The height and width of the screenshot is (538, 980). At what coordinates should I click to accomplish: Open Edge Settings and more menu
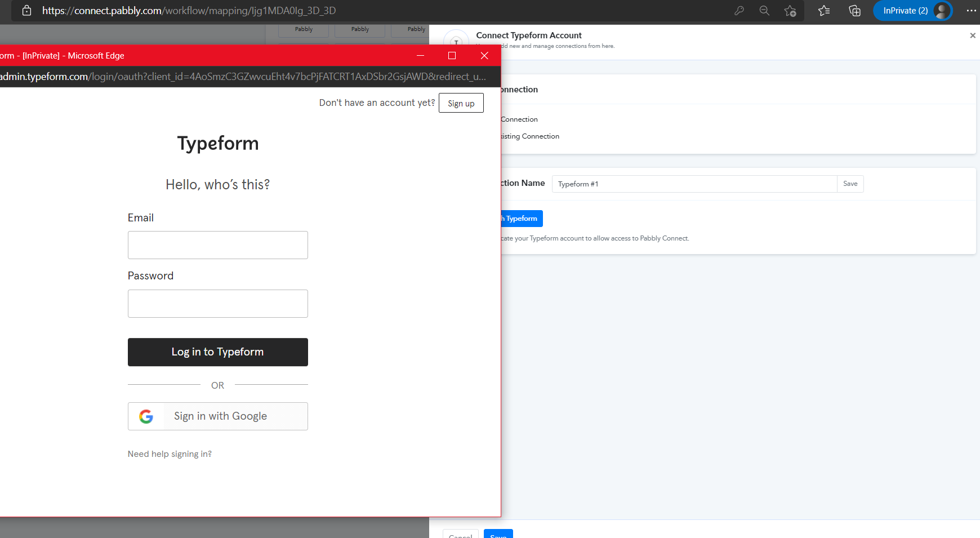(x=972, y=11)
